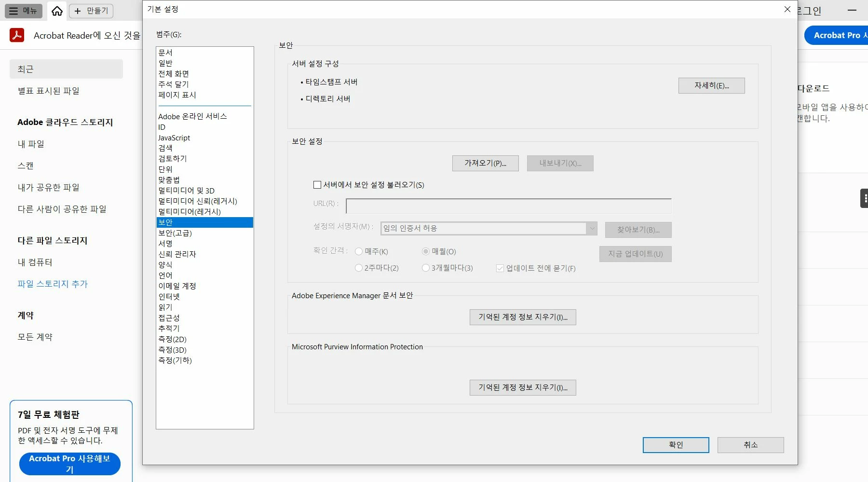Select 추적기 category
Screen dimensions: 868x482
point(204,329)
